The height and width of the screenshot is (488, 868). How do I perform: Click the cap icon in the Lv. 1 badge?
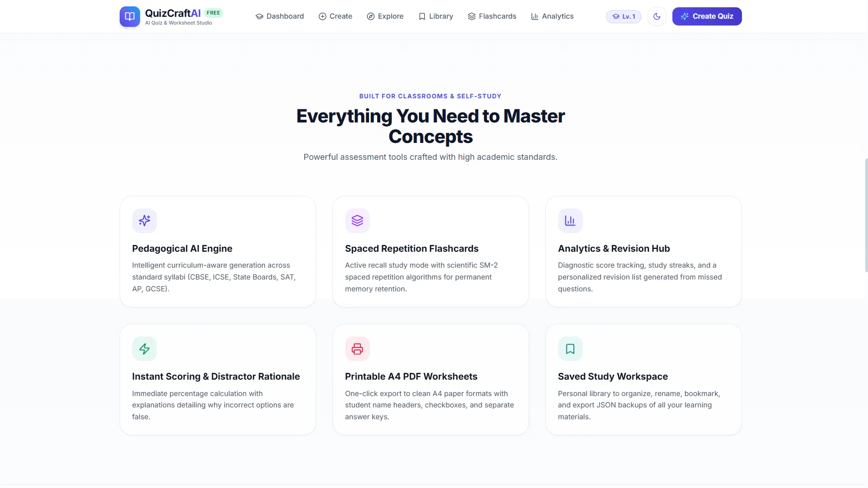[616, 16]
